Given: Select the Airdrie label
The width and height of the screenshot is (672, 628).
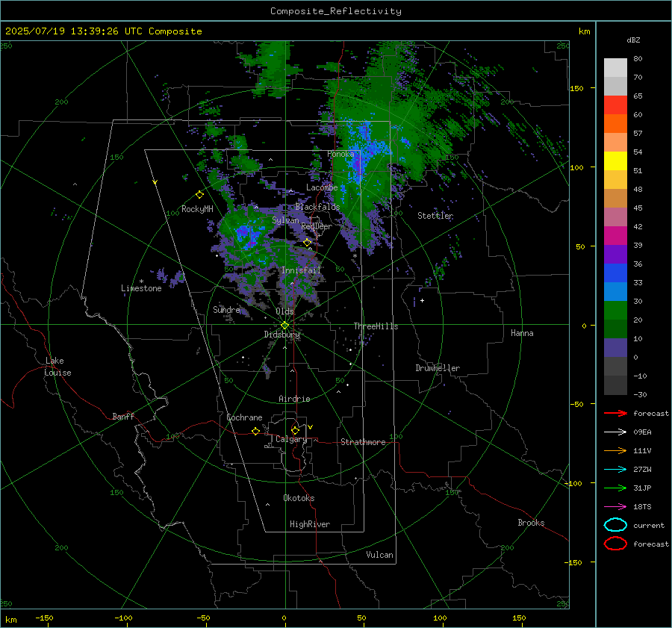Looking at the screenshot, I should [294, 399].
